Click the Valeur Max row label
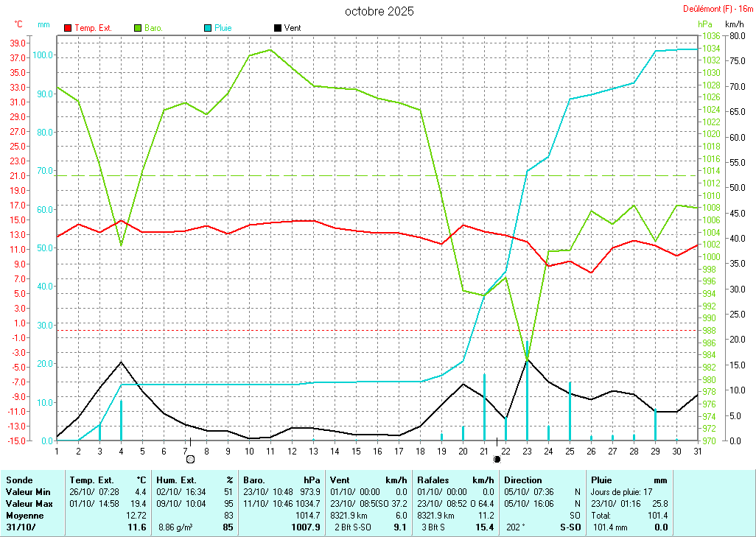 (x=29, y=504)
